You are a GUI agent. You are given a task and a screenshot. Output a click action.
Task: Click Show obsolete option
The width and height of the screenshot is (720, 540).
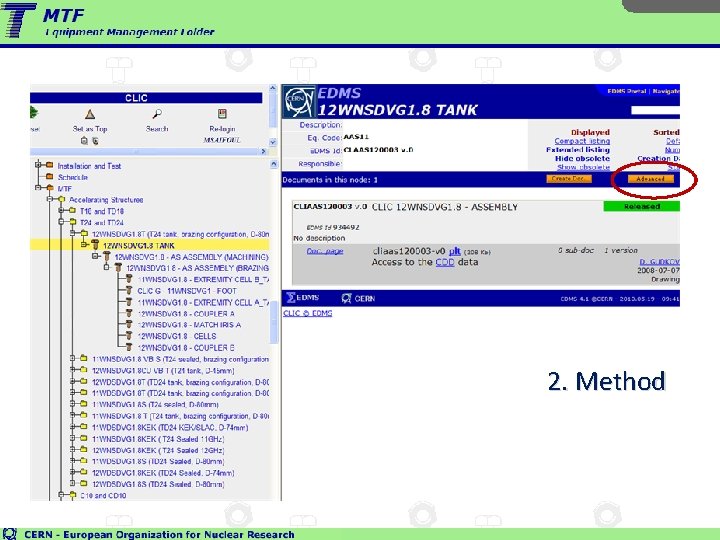click(x=584, y=167)
